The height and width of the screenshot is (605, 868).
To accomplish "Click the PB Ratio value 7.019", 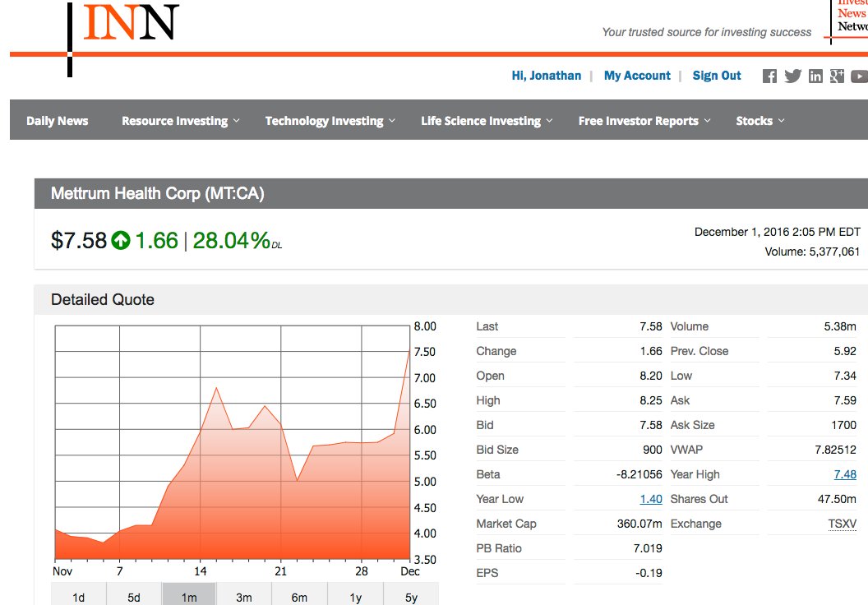I will click(648, 548).
